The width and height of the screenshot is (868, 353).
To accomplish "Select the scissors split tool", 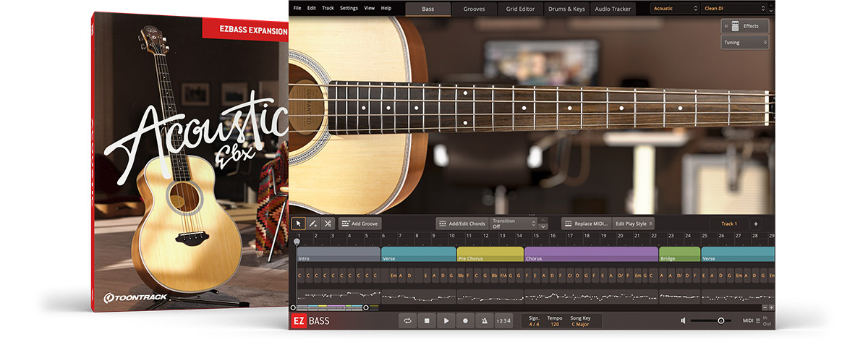I will point(327,224).
